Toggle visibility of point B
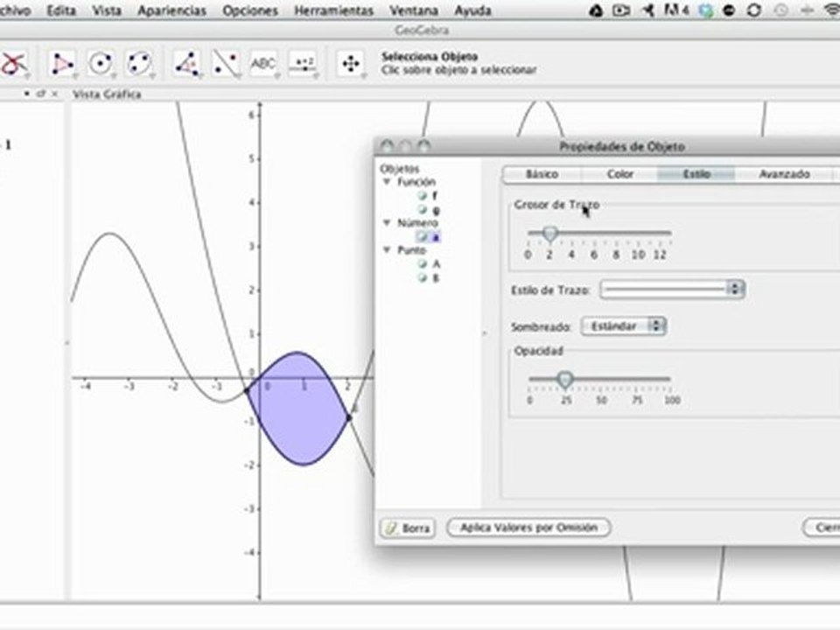This screenshot has width=840, height=630. click(x=422, y=277)
